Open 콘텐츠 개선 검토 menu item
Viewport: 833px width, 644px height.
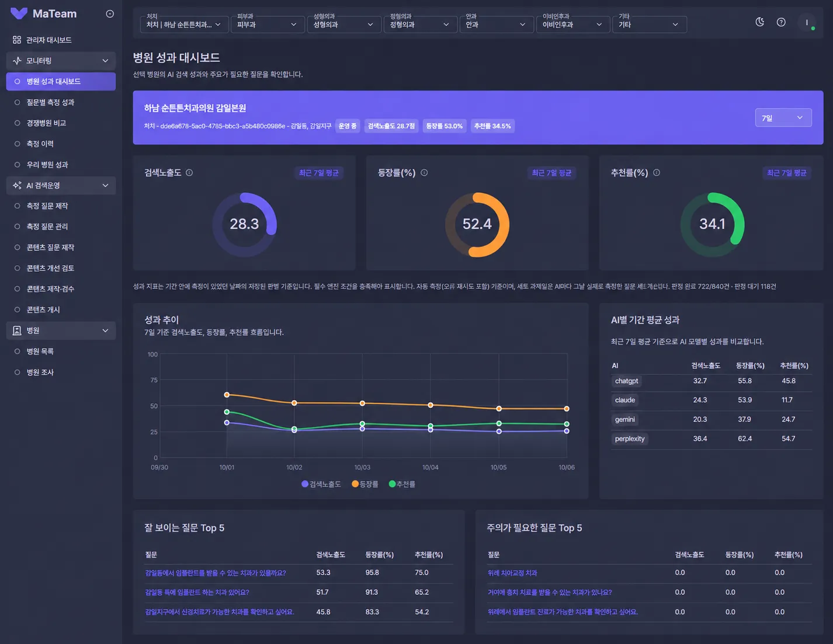click(x=61, y=268)
